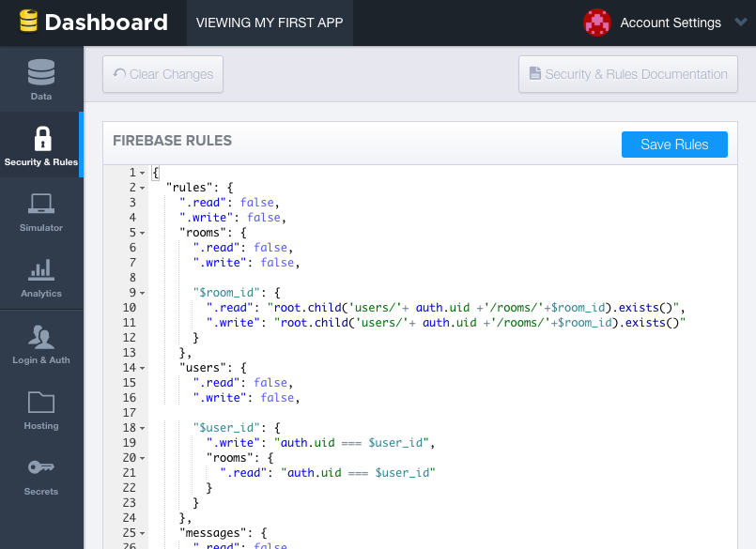Image resolution: width=756 pixels, height=549 pixels.
Task: Open Account Settings text
Action: (671, 23)
